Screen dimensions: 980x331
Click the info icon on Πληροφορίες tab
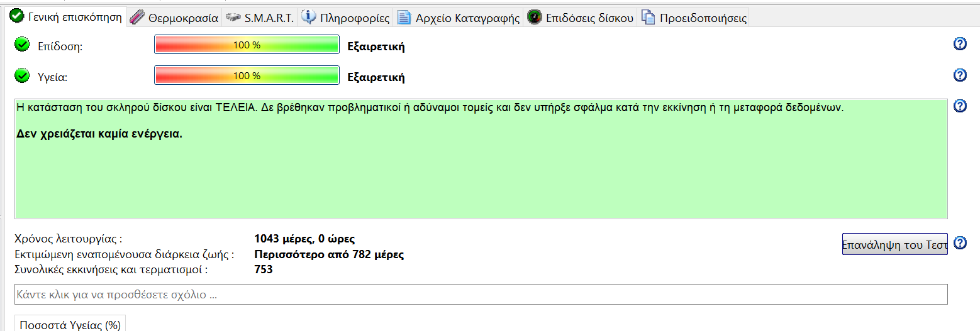308,18
